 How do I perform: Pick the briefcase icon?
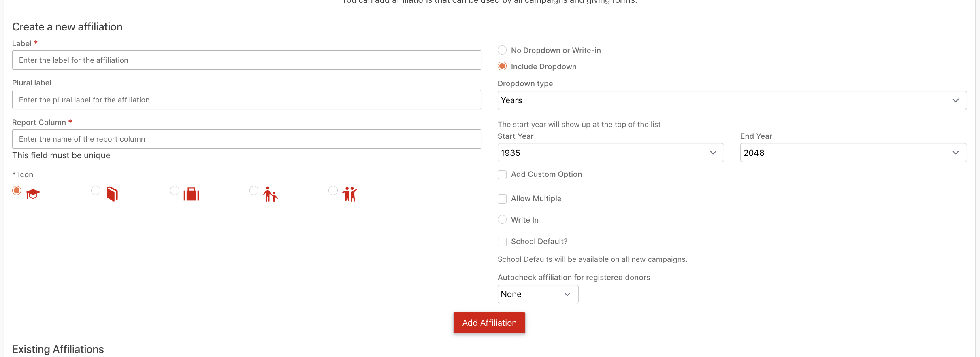(x=191, y=194)
